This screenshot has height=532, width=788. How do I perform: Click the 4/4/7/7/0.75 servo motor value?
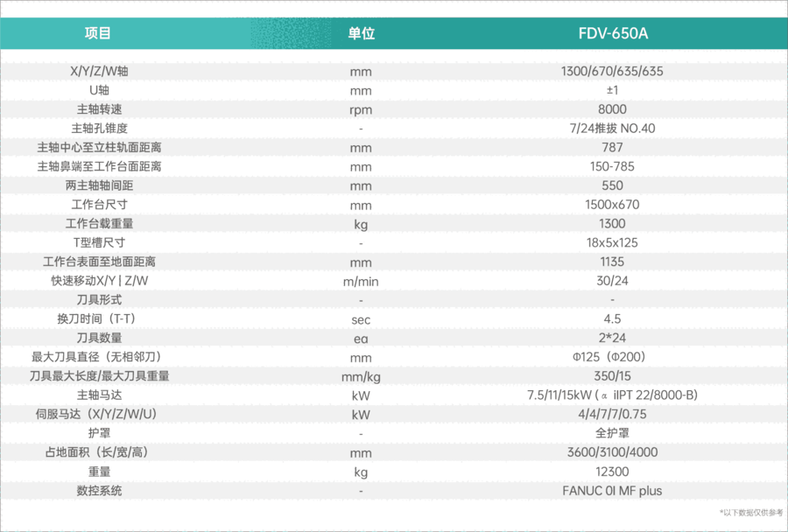point(613,414)
